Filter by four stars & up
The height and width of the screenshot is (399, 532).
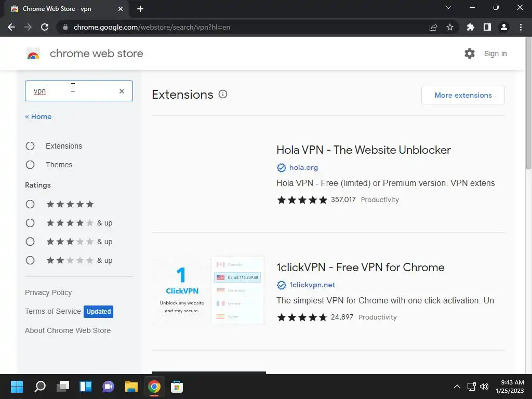pos(30,223)
